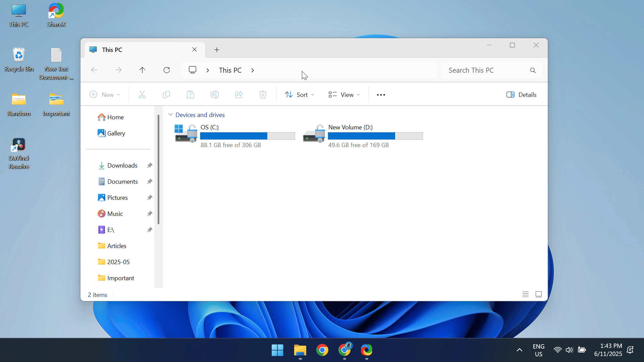Open the Sort dropdown
The image size is (644, 362).
coord(300,95)
